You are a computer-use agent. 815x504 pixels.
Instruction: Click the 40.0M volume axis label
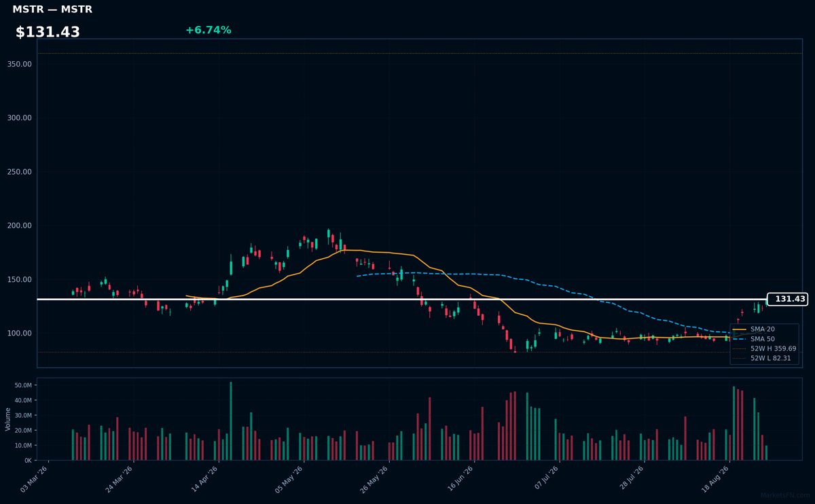pyautogui.click(x=23, y=400)
